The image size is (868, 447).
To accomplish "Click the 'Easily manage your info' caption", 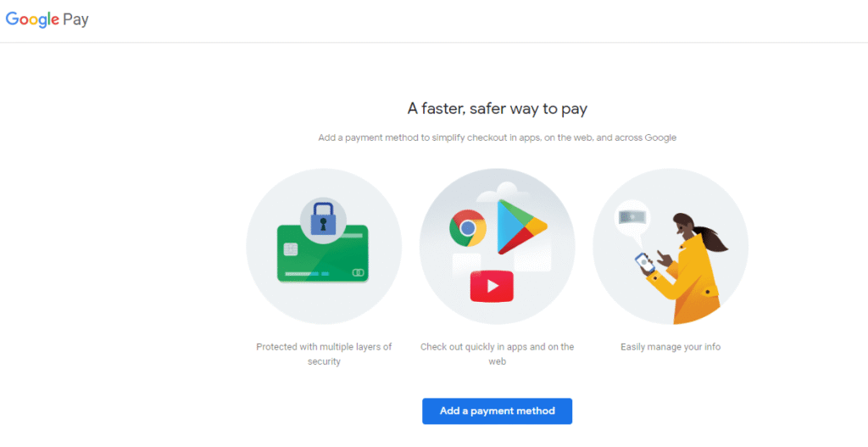I will (670, 347).
